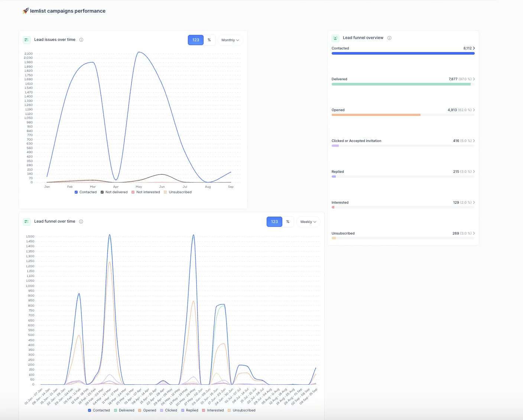
Task: Switch Lead funnel over time to 123 mode
Action: pyautogui.click(x=275, y=222)
